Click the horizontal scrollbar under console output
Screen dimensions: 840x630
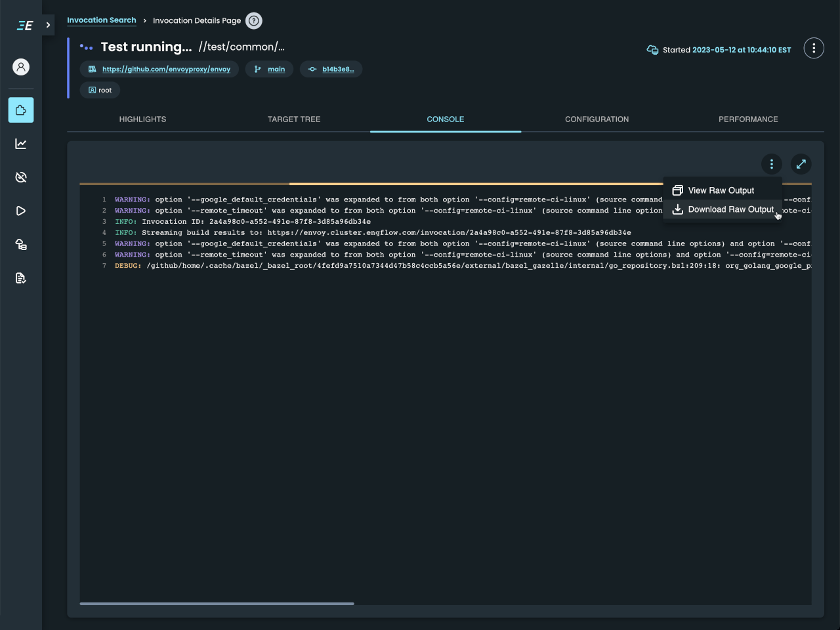(217, 604)
